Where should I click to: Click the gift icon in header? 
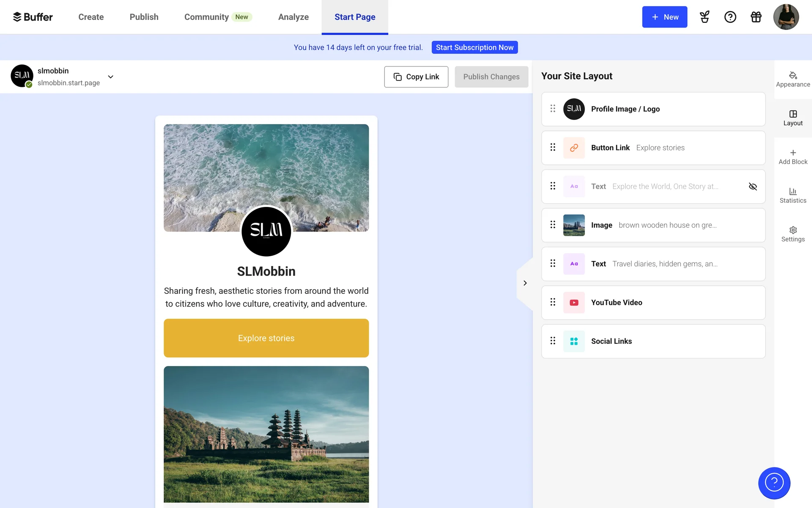point(756,17)
